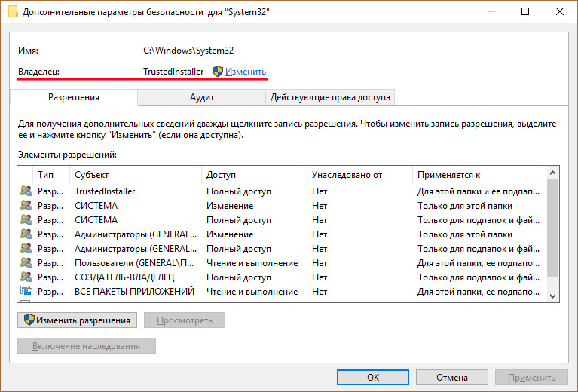Click the user icon of СИСТЕМА Полный доступ row
The height and width of the screenshot is (392, 578).
26,220
